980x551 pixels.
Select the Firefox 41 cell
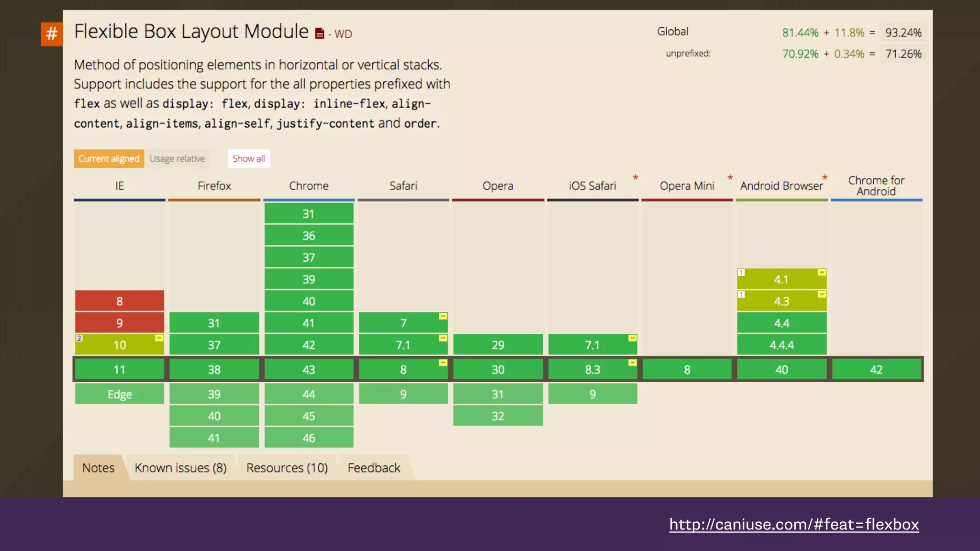(214, 438)
